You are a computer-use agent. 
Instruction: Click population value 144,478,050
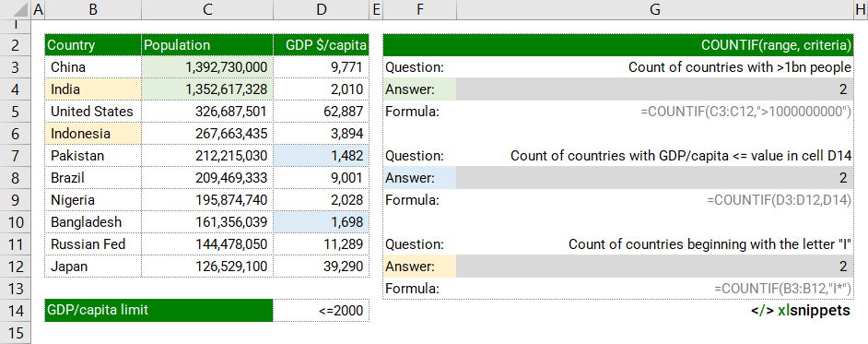[207, 244]
